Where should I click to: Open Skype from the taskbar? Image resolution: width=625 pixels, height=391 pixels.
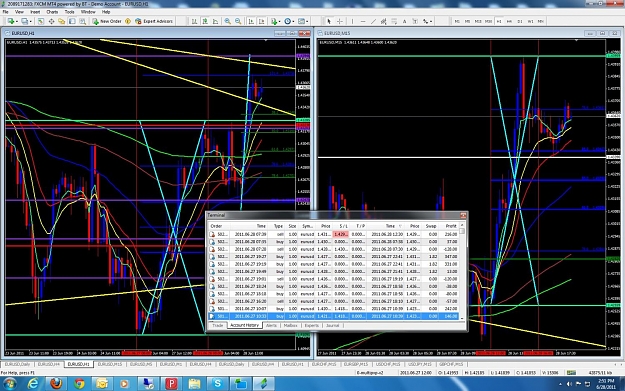click(218, 383)
